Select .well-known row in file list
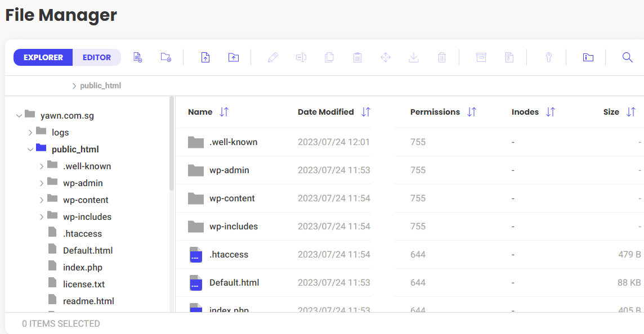This screenshot has height=334, width=644. pos(410,142)
